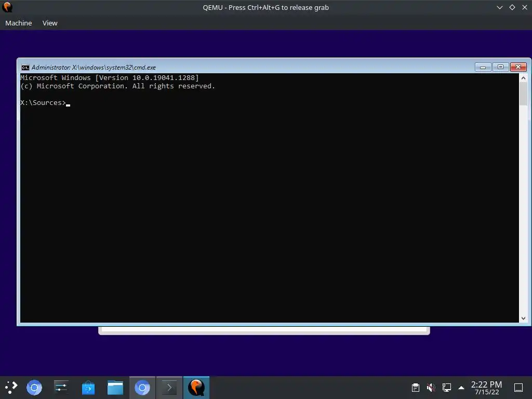Click the QEMU logo in title bar
The width and height of the screenshot is (532, 399).
tap(7, 7)
